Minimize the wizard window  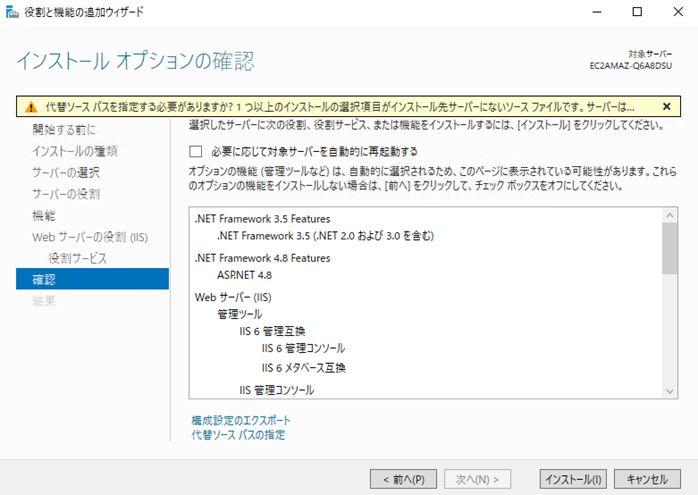pyautogui.click(x=597, y=12)
